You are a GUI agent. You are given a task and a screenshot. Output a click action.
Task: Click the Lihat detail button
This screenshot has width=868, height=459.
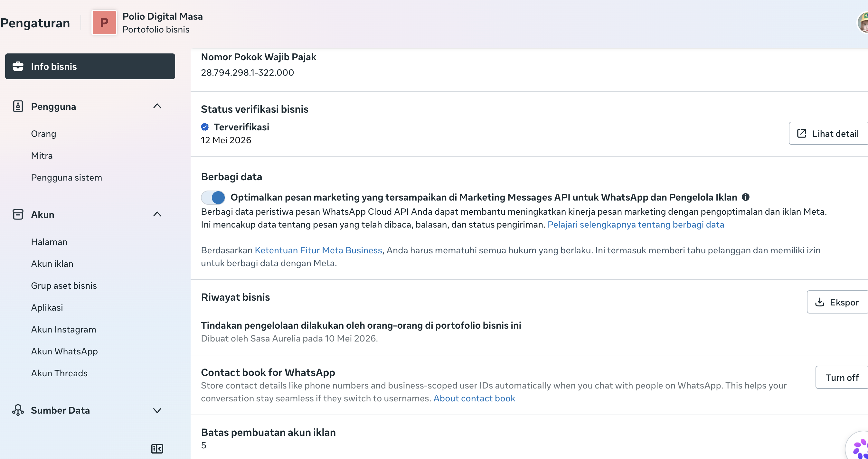[x=828, y=133]
